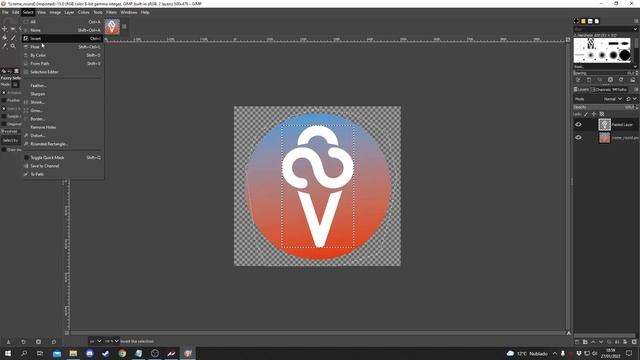640x360 pixels.
Task: Choose Save to Channel in Select menu
Action: [x=62, y=166]
